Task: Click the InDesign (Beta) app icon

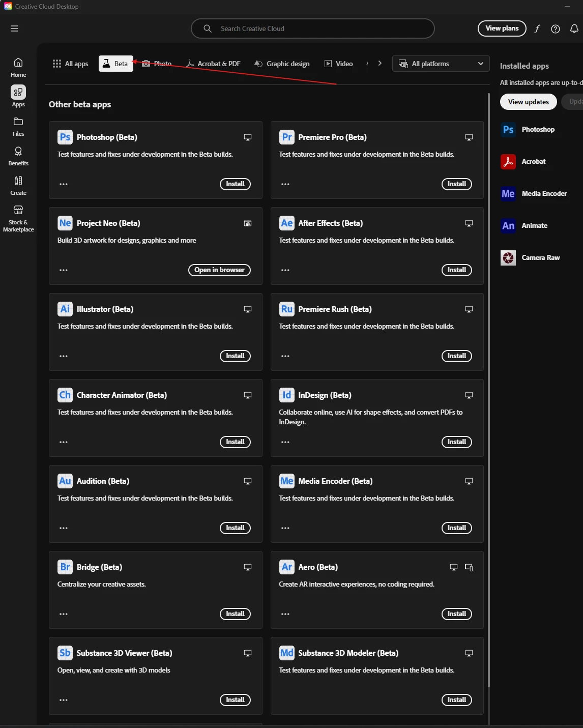Action: click(x=287, y=395)
